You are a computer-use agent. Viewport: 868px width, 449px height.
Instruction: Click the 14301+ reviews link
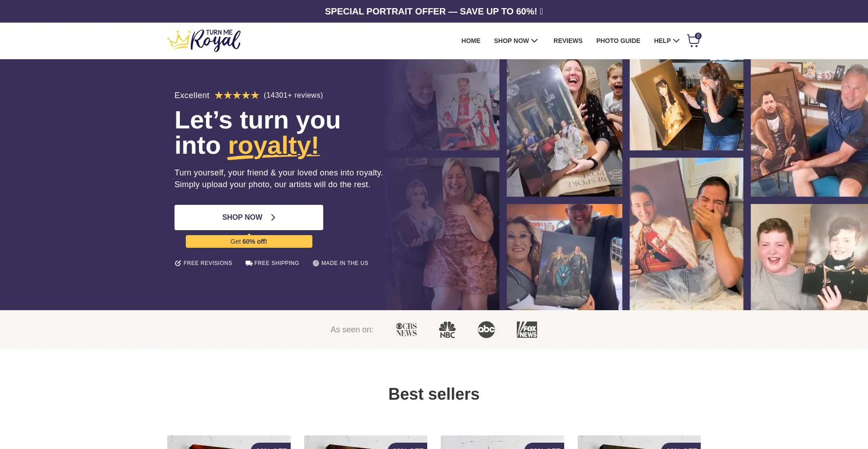[293, 95]
